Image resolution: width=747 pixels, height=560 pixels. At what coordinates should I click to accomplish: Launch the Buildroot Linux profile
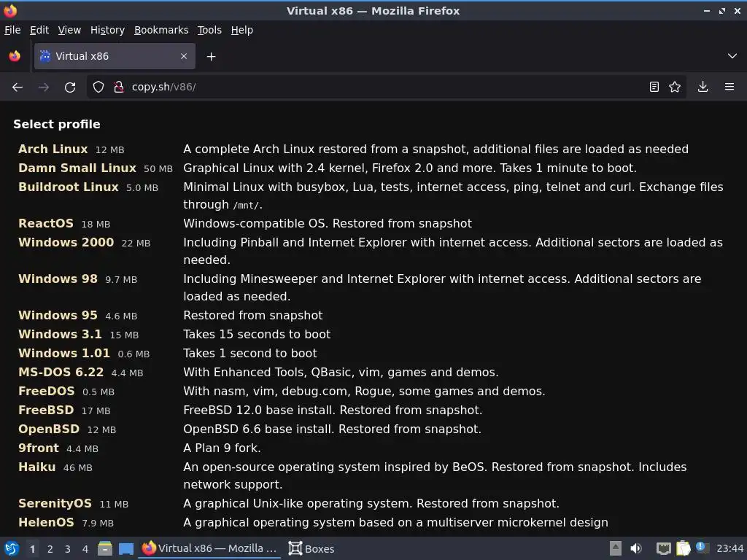coord(68,187)
